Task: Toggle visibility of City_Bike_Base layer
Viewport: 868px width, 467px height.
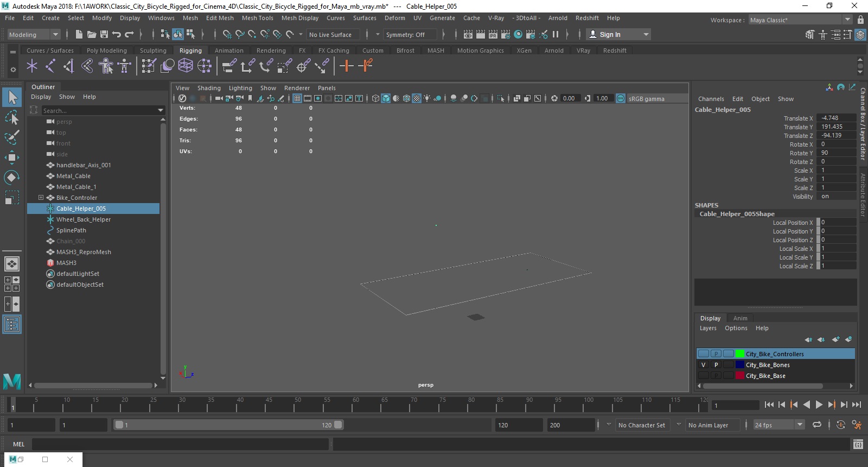Action: pyautogui.click(x=703, y=376)
